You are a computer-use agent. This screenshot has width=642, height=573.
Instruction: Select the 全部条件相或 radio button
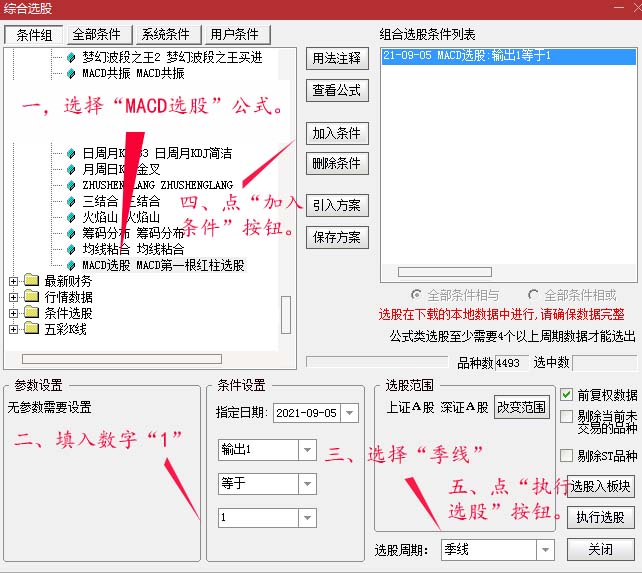[533, 295]
